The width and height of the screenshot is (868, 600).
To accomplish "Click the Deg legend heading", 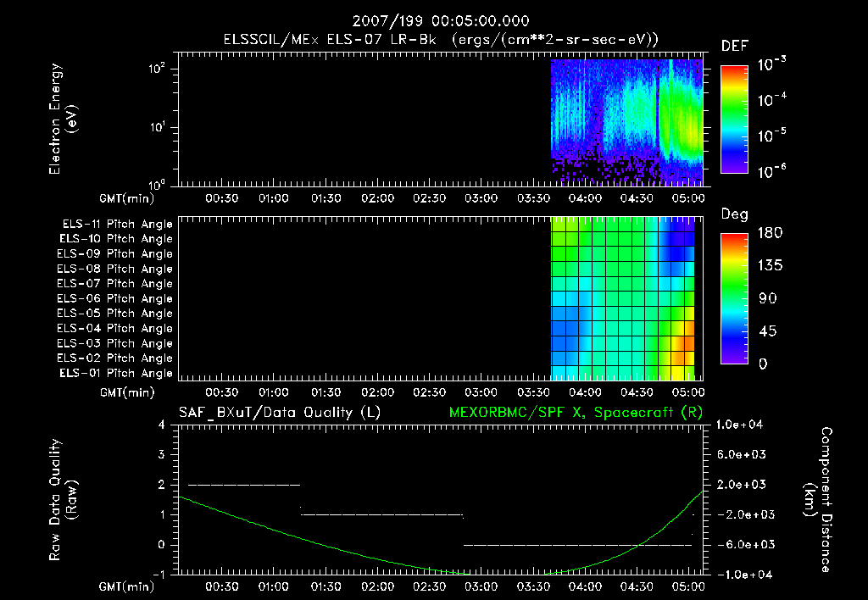I will [735, 215].
